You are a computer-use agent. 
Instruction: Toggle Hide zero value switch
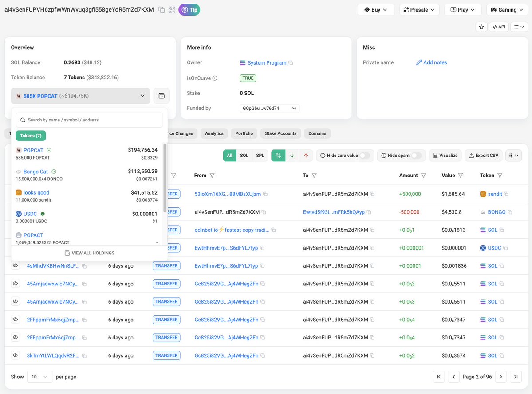(x=365, y=156)
